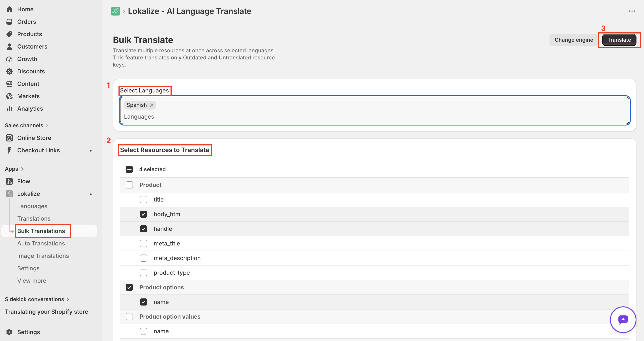Open the Sidekick chat sparkle bubble

[x=623, y=320]
